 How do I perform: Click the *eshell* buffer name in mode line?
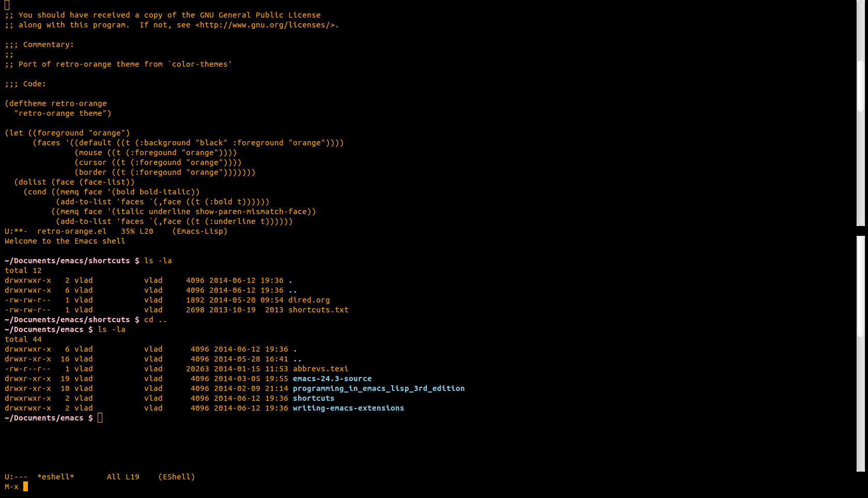(56, 477)
